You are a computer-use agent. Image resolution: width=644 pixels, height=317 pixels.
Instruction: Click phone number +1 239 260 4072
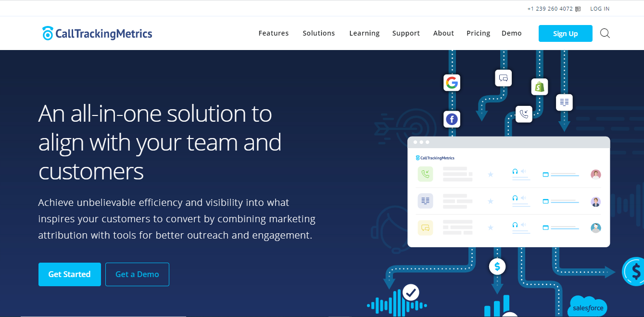[x=550, y=9]
